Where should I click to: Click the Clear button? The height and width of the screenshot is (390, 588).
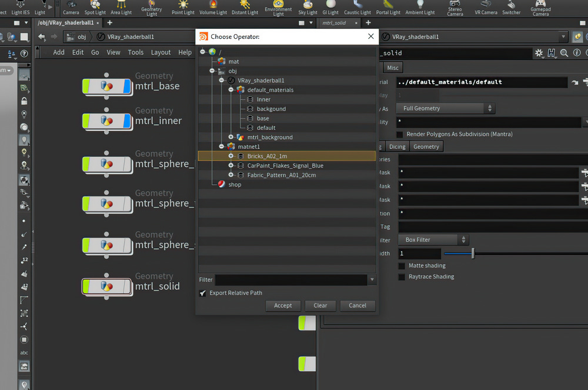[x=320, y=306]
